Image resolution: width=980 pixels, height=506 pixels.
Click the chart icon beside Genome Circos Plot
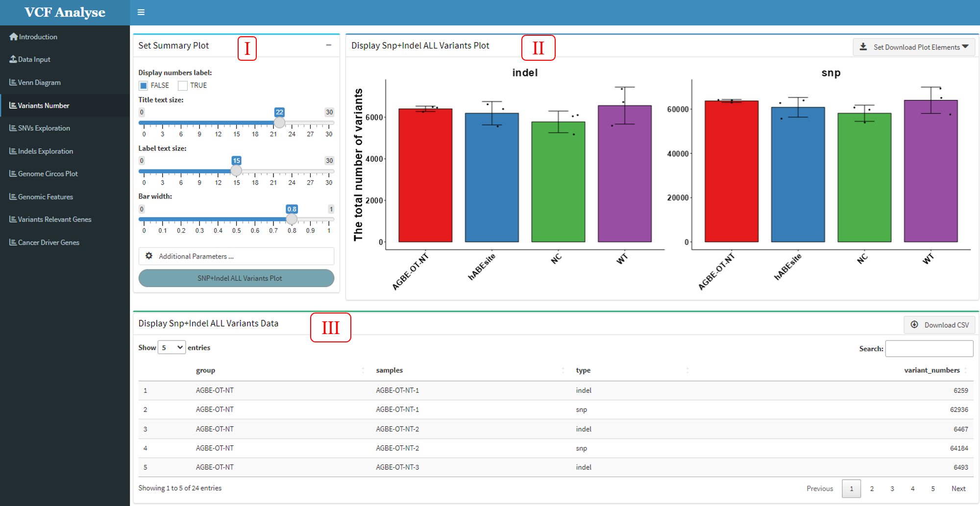pyautogui.click(x=13, y=173)
